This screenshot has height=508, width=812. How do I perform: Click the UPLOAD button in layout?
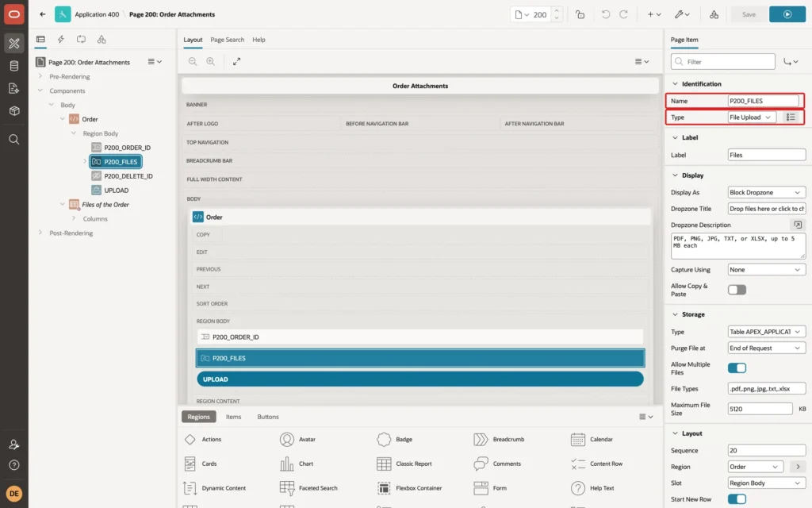420,379
